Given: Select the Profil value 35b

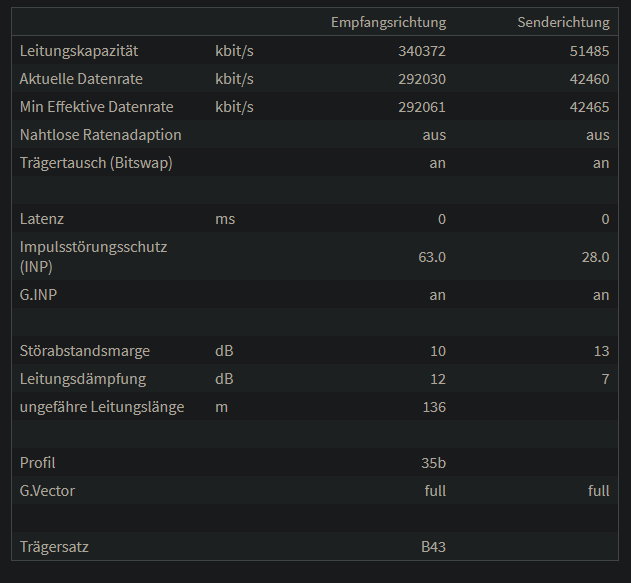Looking at the screenshot, I should [434, 463].
